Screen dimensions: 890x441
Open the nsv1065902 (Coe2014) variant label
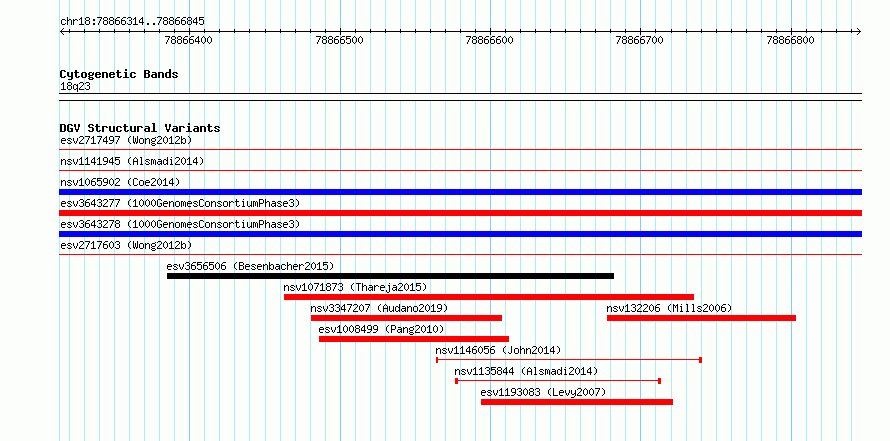(x=120, y=182)
